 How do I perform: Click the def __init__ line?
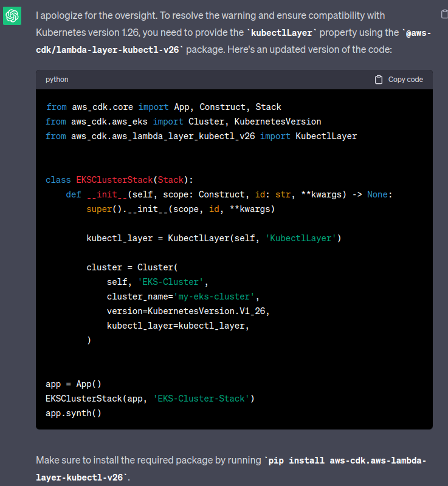click(229, 194)
